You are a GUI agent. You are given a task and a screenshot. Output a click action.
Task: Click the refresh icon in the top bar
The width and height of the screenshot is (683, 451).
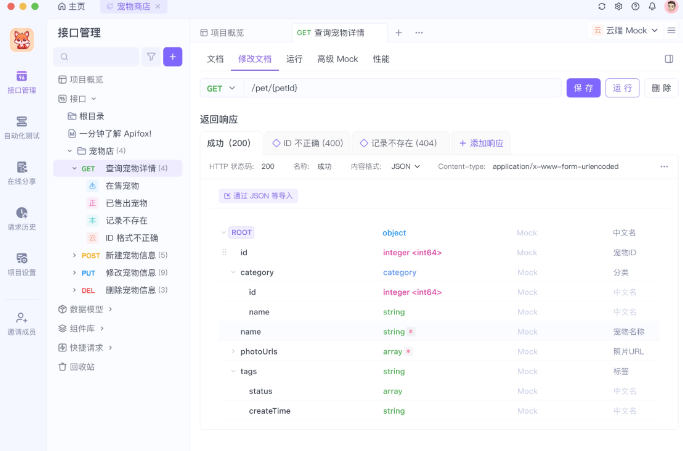coord(601,6)
